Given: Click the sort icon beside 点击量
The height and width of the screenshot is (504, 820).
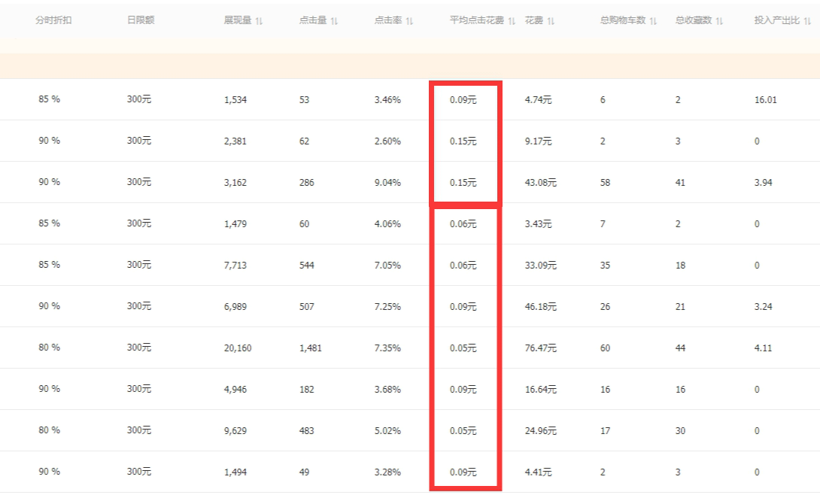Looking at the screenshot, I should [x=334, y=21].
